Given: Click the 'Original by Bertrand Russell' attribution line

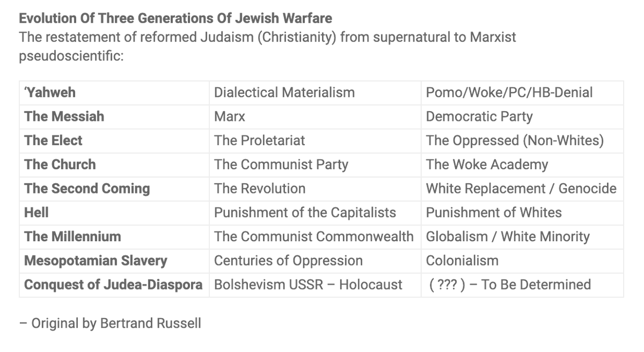Looking at the screenshot, I should (x=110, y=324).
